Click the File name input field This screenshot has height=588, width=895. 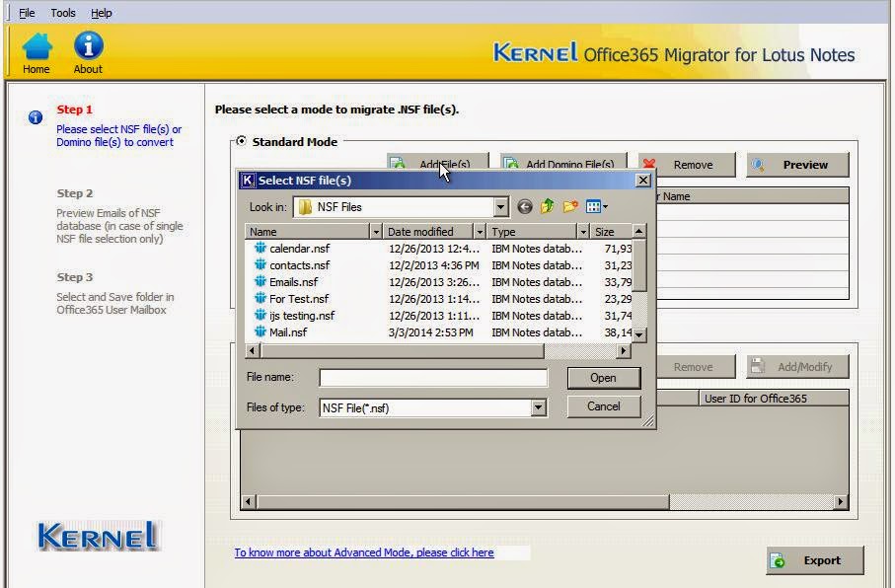[x=433, y=377]
